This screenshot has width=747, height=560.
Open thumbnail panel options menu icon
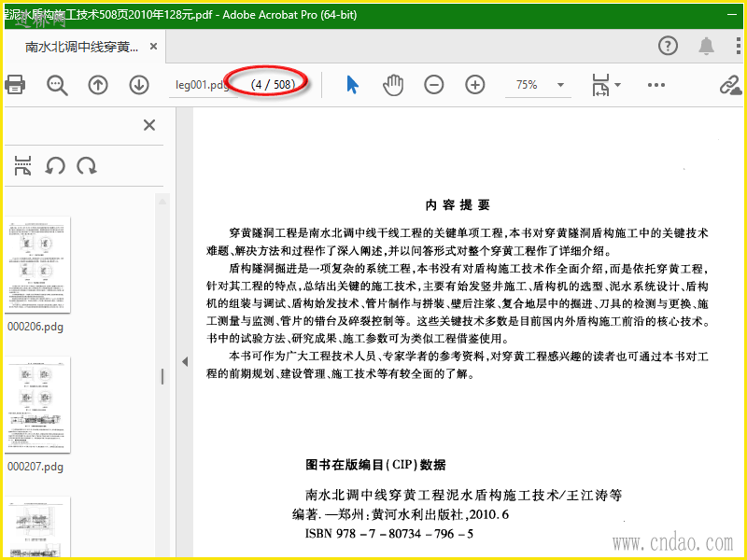coord(22,166)
